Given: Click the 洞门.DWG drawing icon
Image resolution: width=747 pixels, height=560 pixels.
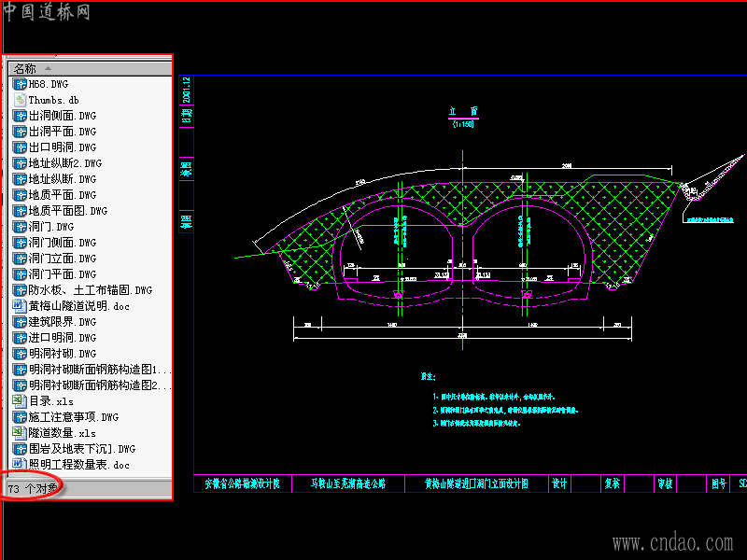Looking at the screenshot, I should click(x=20, y=227).
